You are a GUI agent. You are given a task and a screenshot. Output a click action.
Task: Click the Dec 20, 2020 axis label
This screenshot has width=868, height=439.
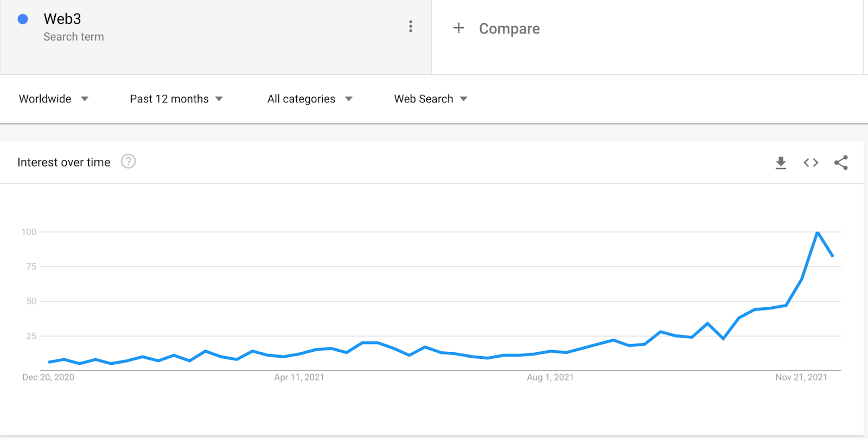(x=48, y=377)
